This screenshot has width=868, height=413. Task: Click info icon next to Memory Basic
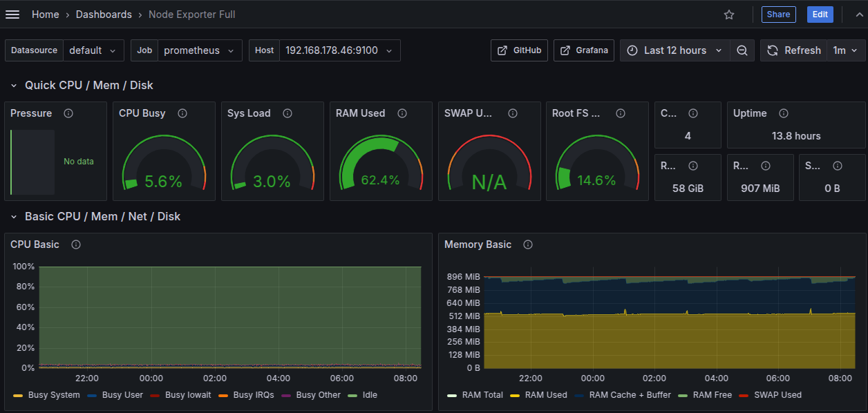click(528, 244)
